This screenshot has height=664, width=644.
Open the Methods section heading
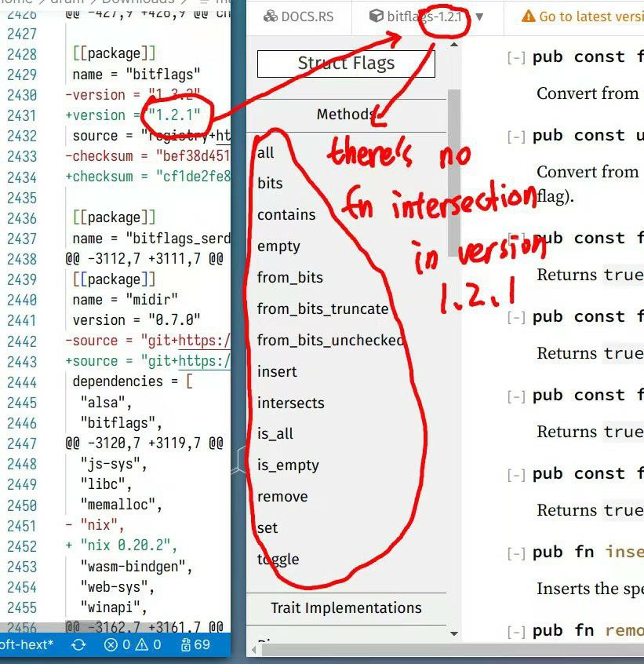coord(346,114)
